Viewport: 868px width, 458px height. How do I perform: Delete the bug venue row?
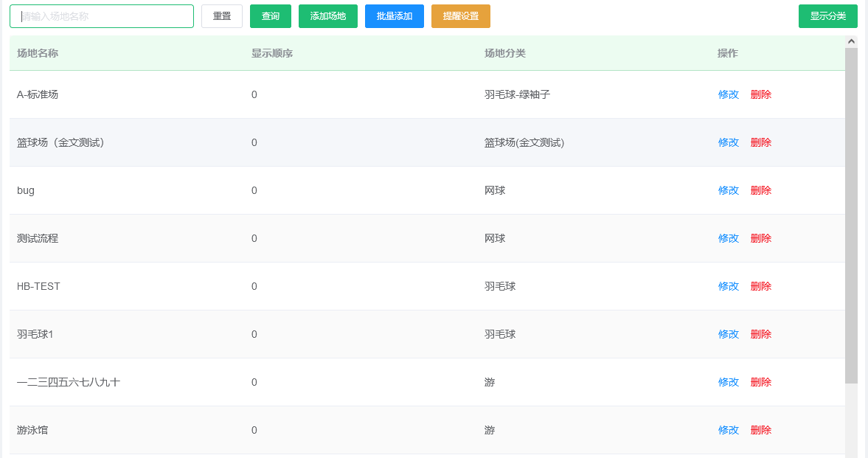pos(761,190)
